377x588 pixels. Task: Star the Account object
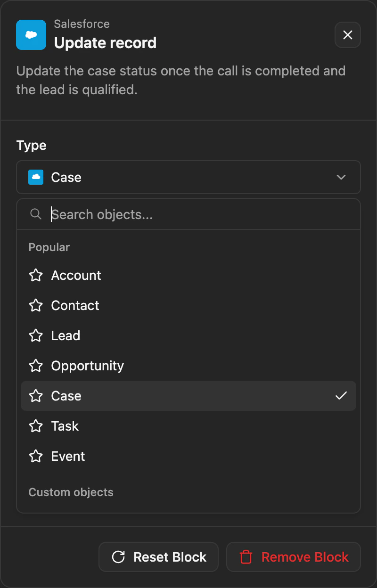[36, 275]
